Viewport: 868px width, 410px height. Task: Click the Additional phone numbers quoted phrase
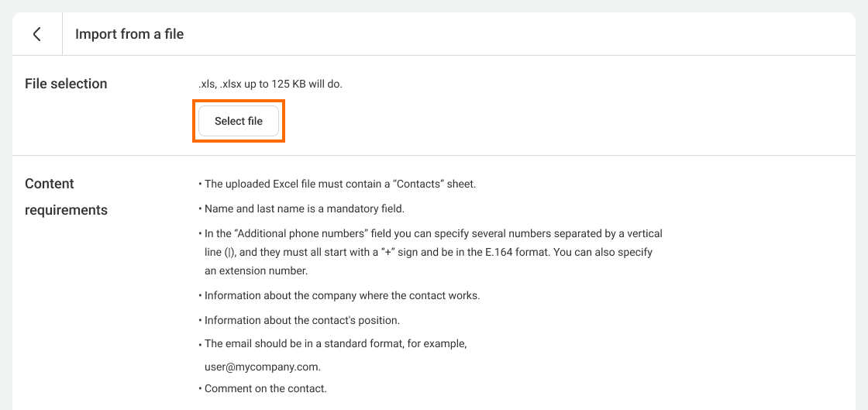(x=308, y=234)
